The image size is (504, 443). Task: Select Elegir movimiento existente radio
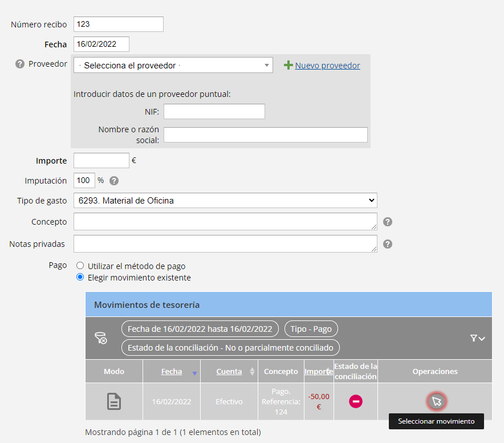click(80, 277)
